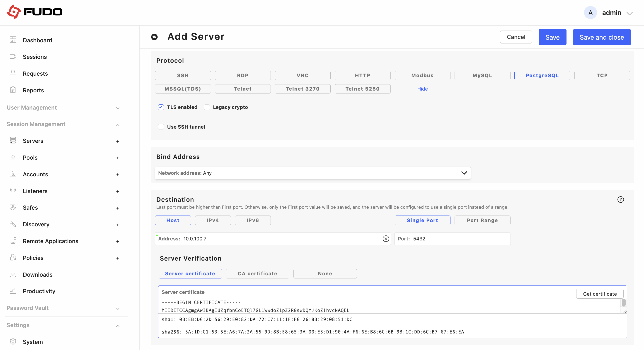Click the Cancel button
Viewport: 644px width, 350px height.
pyautogui.click(x=516, y=37)
